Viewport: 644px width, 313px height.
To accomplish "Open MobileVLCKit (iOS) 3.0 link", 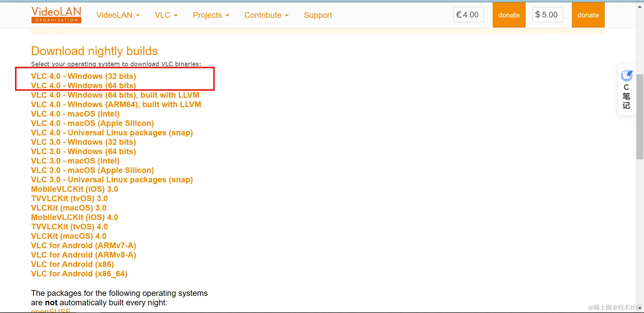I will pyautogui.click(x=74, y=189).
